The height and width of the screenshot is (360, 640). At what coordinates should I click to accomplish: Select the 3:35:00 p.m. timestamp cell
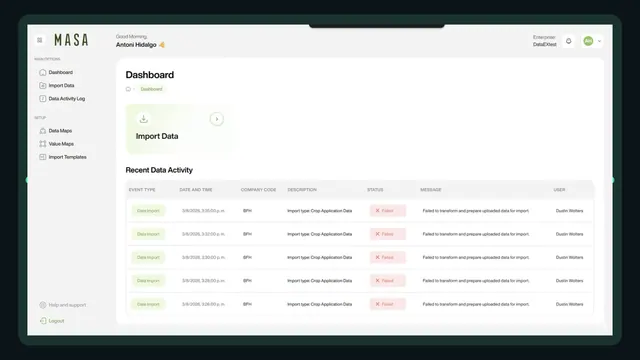pos(203,211)
